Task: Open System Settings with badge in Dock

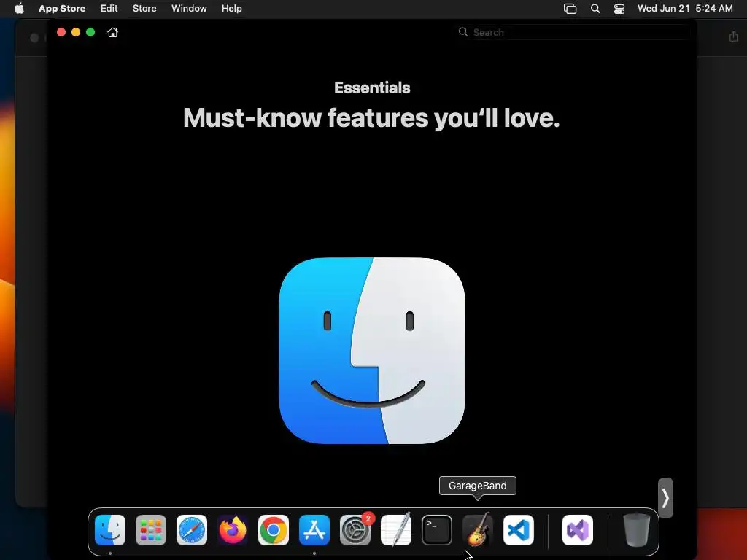Action: (355, 530)
